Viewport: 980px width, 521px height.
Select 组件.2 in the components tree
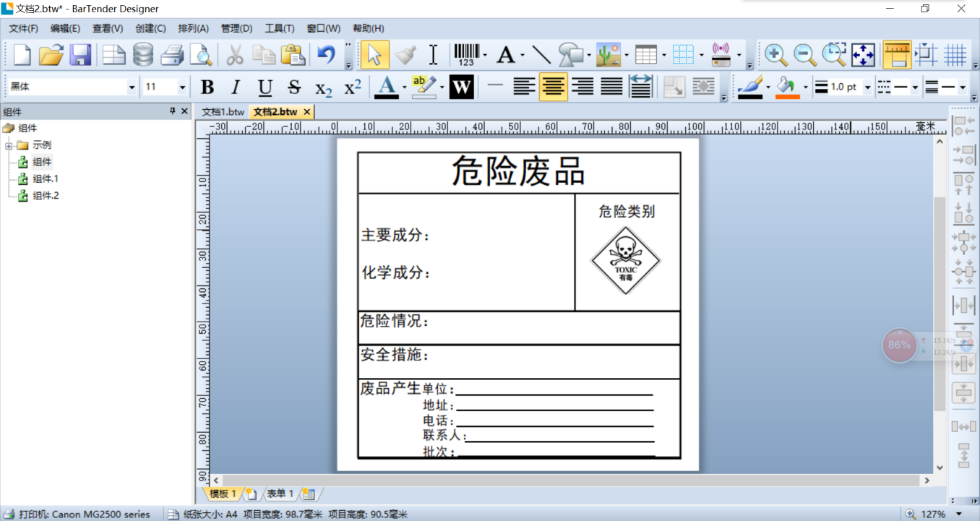coord(45,196)
